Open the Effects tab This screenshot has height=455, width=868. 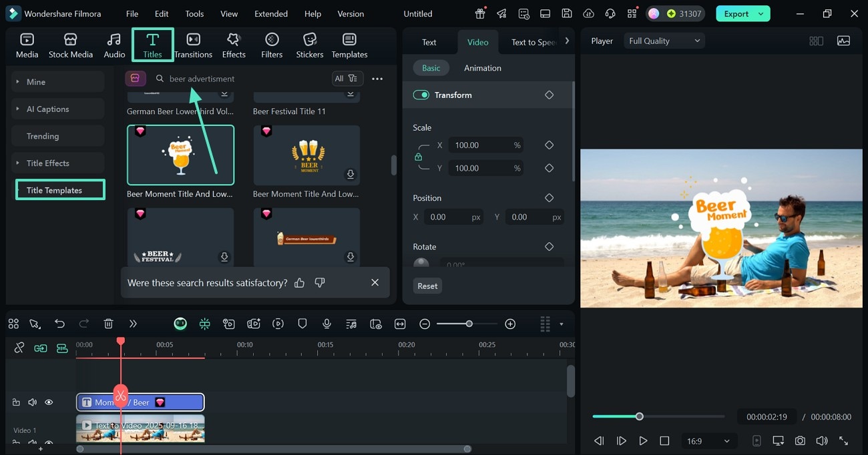pos(234,45)
